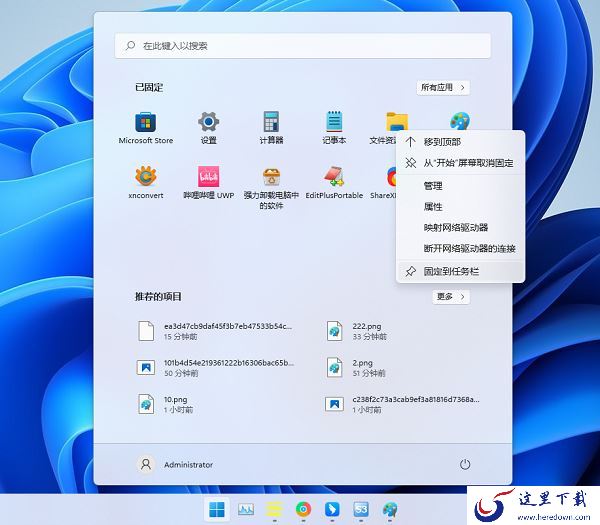This screenshot has height=525, width=600.
Task: Launch the paint palette pinned app
Action: tap(460, 122)
